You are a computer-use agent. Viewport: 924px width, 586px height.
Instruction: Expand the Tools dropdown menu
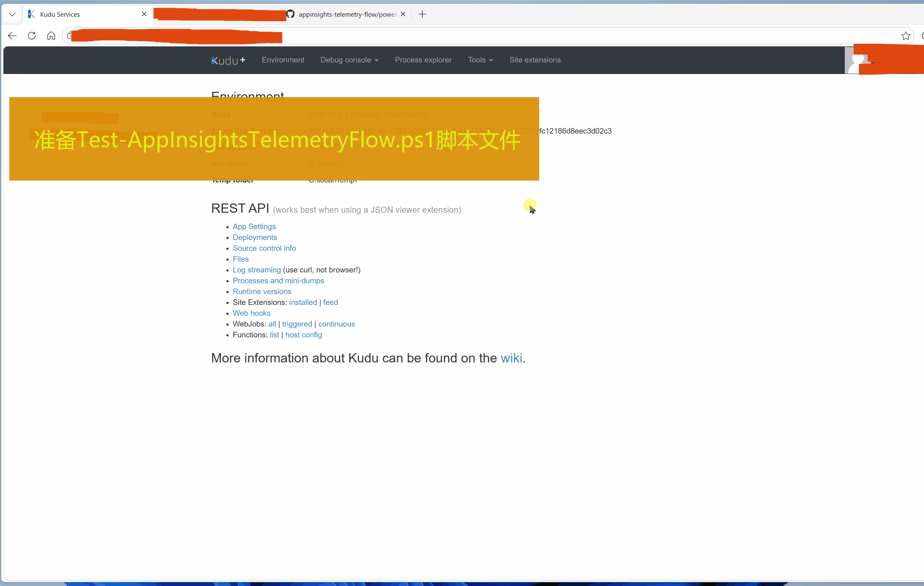(480, 60)
